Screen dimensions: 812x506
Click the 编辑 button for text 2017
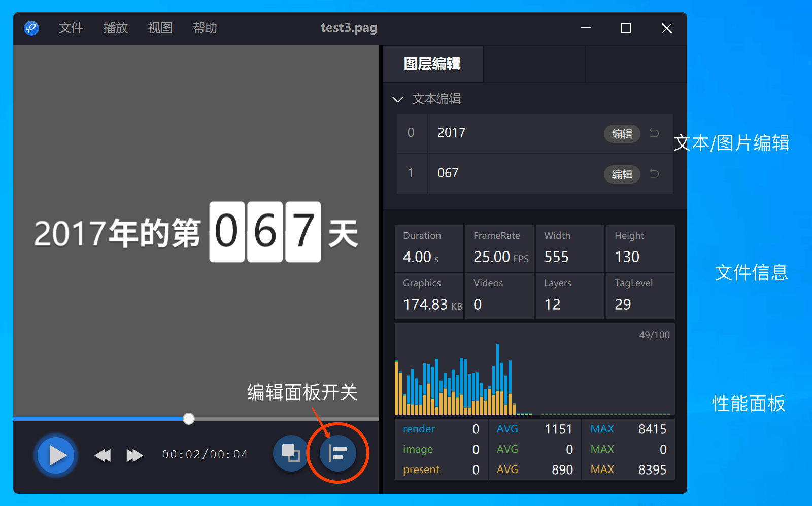(622, 134)
